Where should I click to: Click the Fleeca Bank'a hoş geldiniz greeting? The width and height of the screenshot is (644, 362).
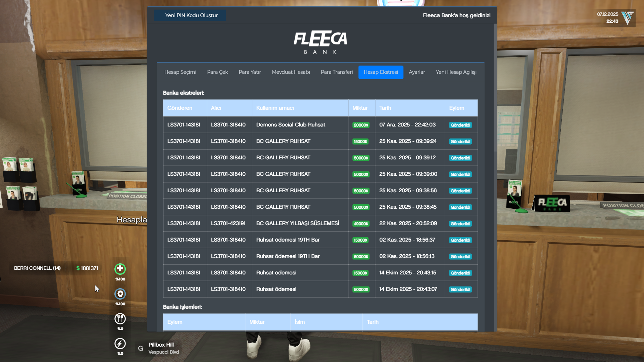click(x=457, y=15)
